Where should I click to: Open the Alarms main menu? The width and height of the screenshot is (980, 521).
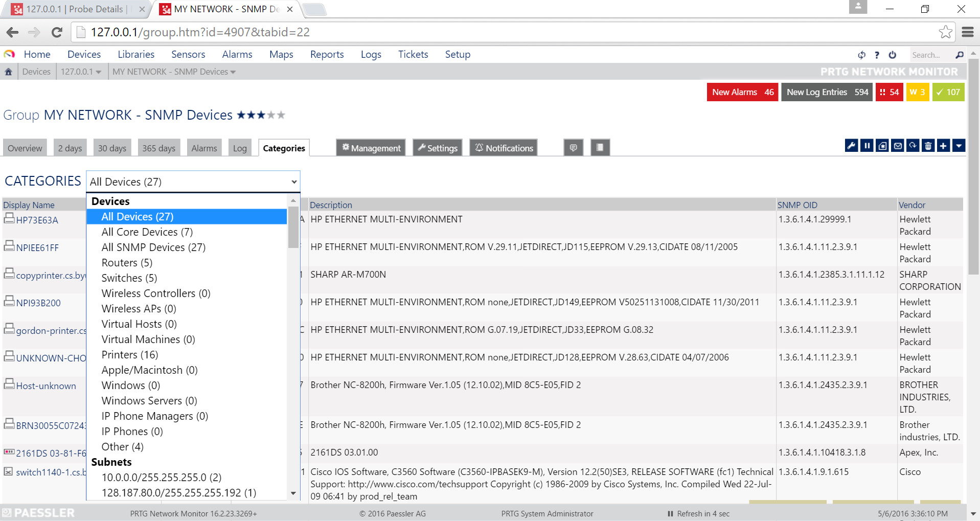coord(237,54)
